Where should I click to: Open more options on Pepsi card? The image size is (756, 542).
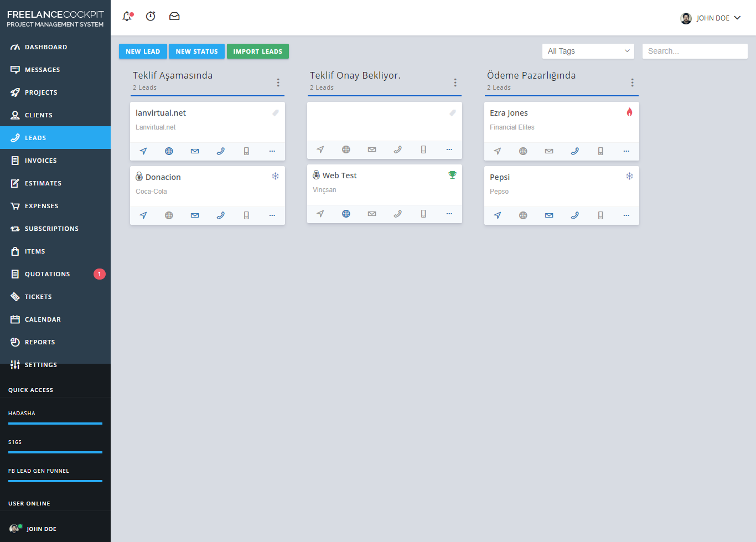click(x=626, y=215)
